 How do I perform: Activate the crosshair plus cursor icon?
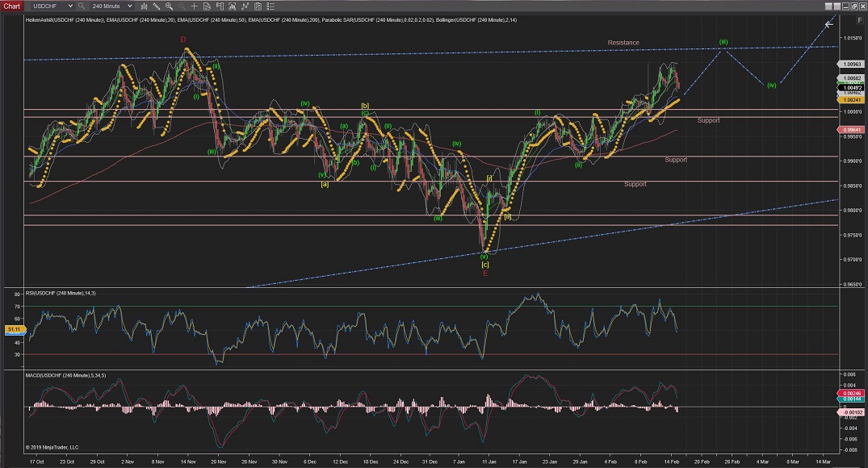pyautogui.click(x=195, y=6)
